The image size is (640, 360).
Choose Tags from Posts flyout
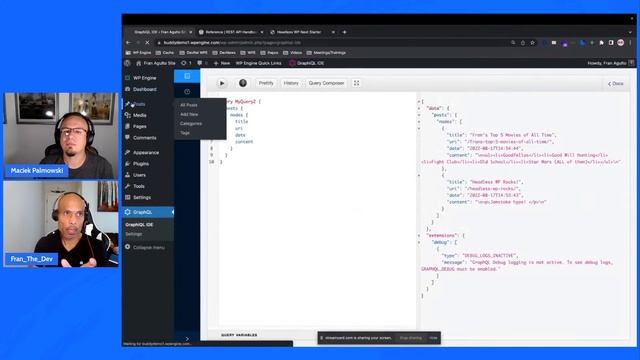pyautogui.click(x=185, y=133)
